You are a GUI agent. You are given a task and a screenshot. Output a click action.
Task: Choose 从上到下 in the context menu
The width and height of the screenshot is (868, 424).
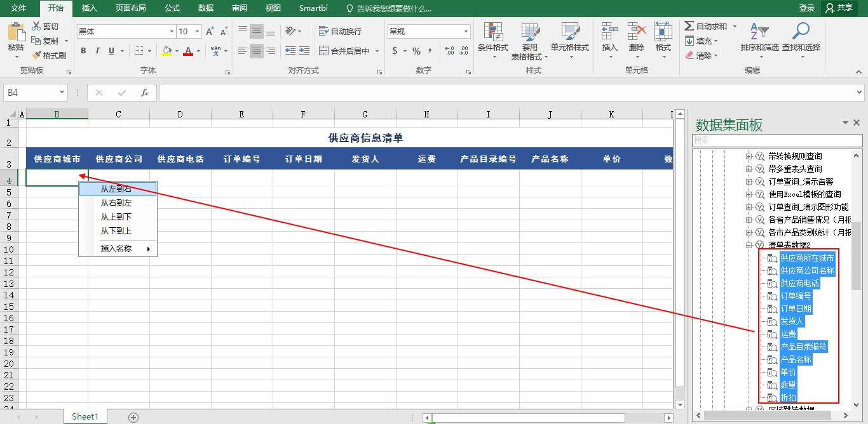[x=116, y=217]
